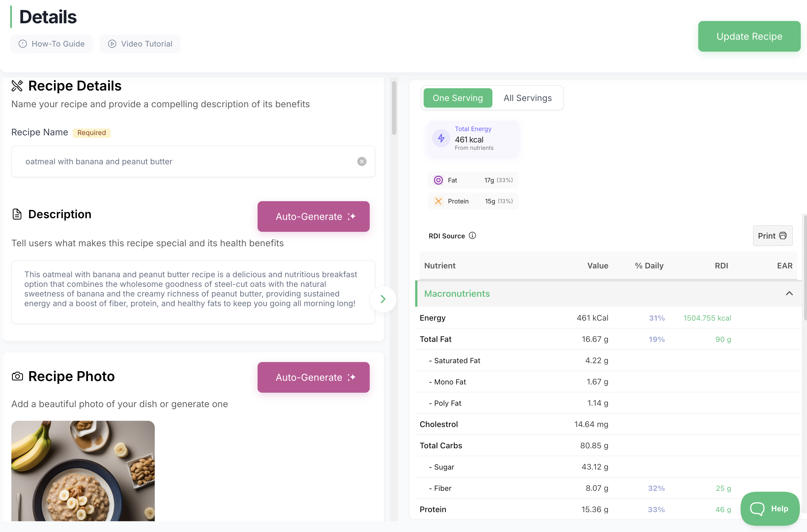The height and width of the screenshot is (532, 807).
Task: Click the green chevron panel arrow
Action: click(383, 299)
